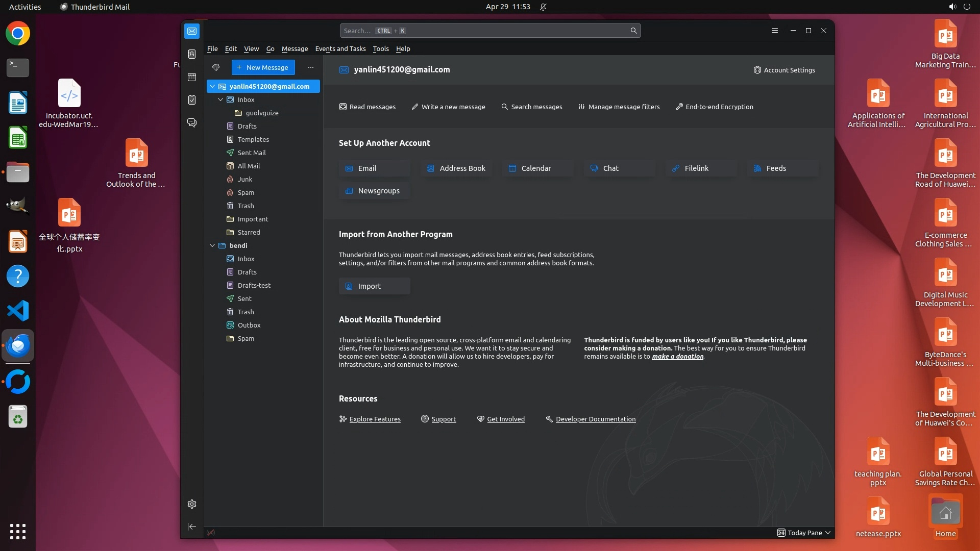Collapse the yanlin451200@gmail.com account tree
Image resolution: width=980 pixels, height=551 pixels.
coord(212,86)
